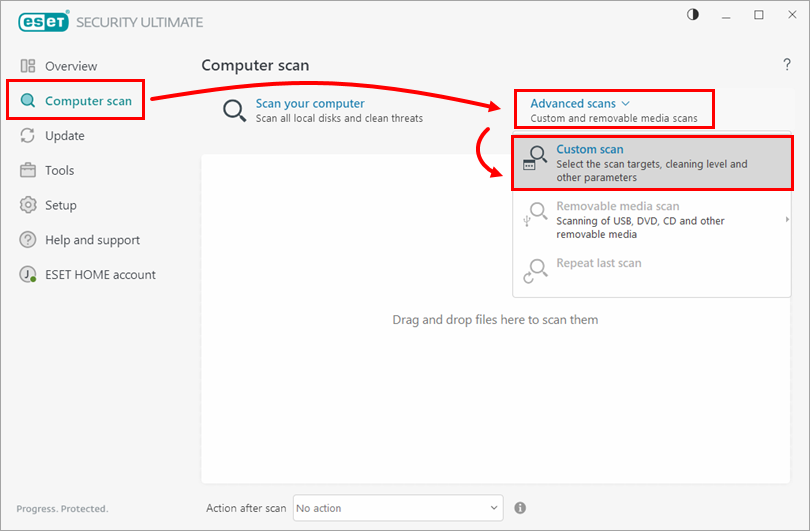The image size is (810, 531).
Task: Choose Repeat last scan option
Action: pyautogui.click(x=598, y=264)
